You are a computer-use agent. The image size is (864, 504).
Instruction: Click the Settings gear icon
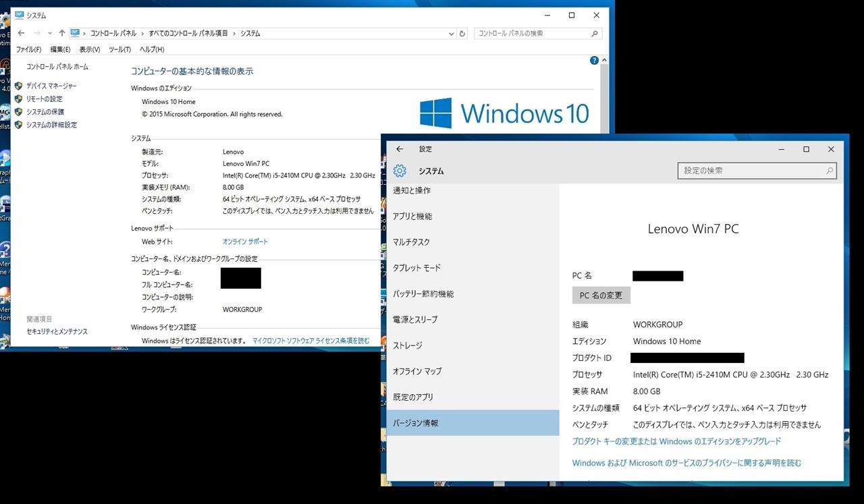click(x=400, y=171)
